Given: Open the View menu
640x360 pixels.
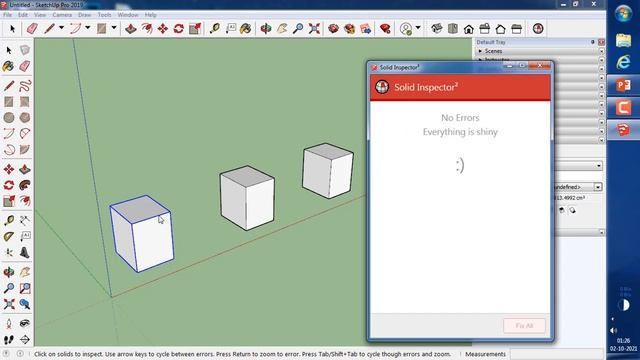Looking at the screenshot, I should coord(40,15).
